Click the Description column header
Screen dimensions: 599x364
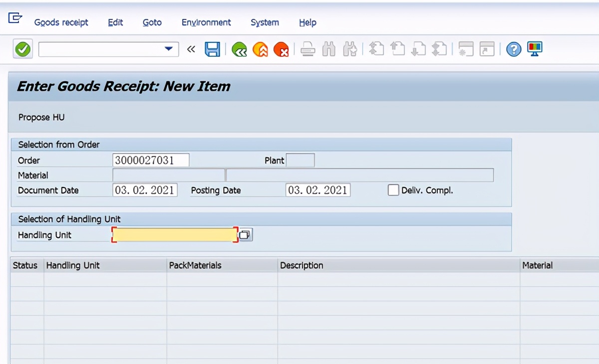pos(399,265)
